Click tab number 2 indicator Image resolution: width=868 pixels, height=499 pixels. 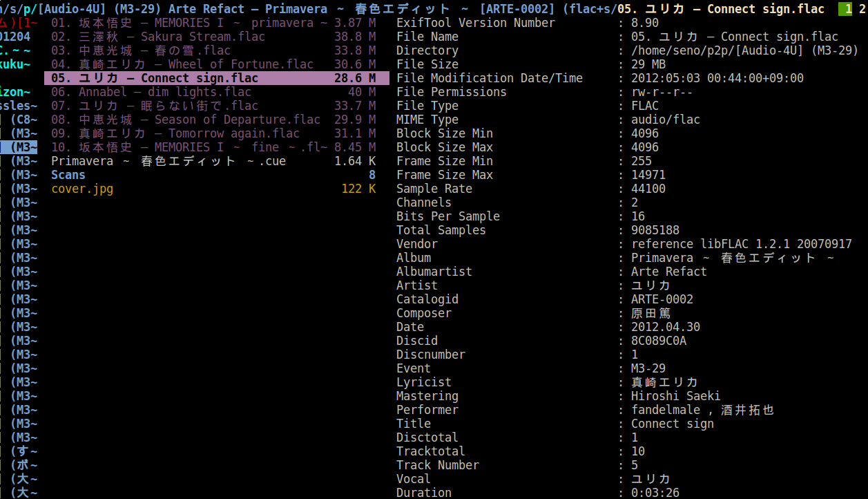(861, 9)
